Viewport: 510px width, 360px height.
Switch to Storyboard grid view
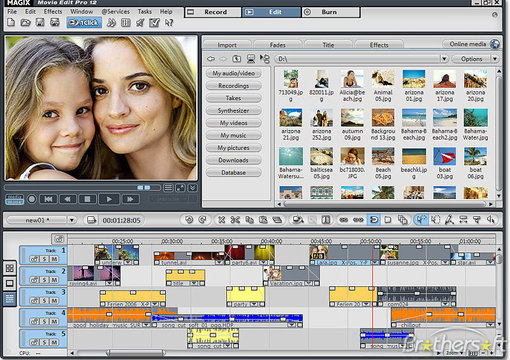coord(10,268)
